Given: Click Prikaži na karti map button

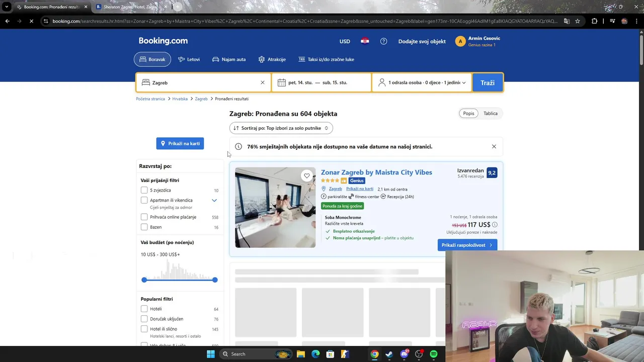Looking at the screenshot, I should (180, 143).
